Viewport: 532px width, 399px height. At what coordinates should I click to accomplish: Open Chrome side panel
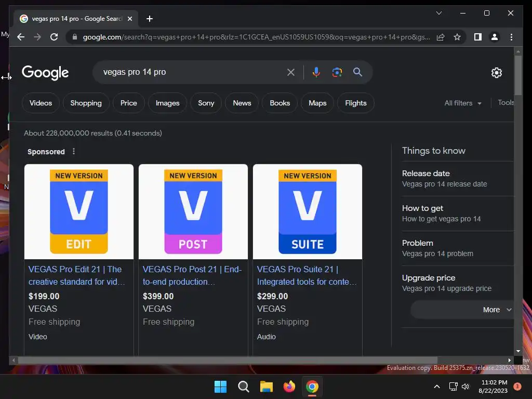tap(478, 37)
